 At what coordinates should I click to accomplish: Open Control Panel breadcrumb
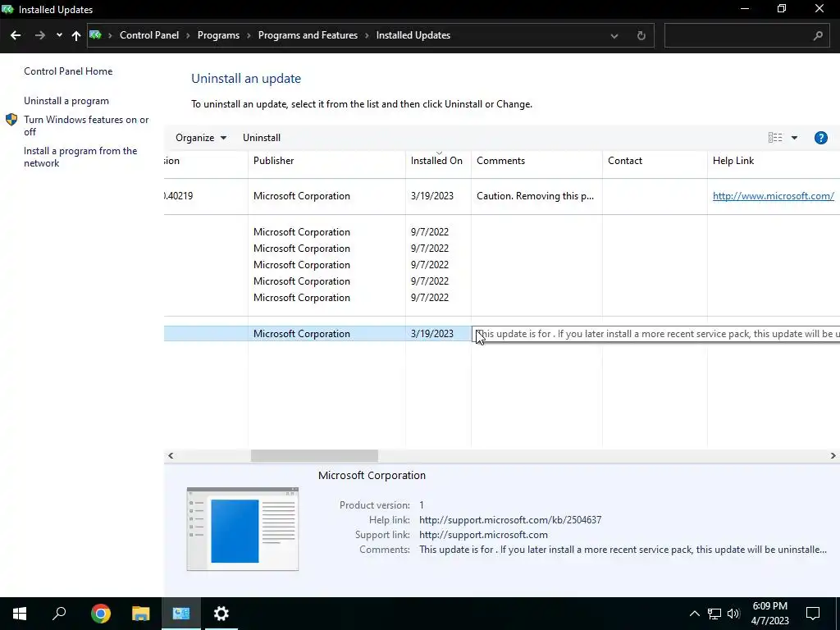(149, 35)
